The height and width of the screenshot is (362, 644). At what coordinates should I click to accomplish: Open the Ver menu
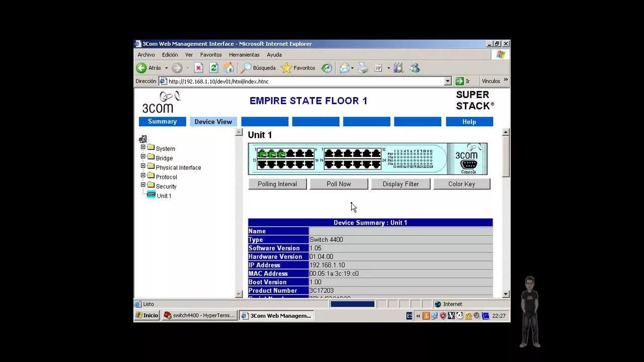189,55
